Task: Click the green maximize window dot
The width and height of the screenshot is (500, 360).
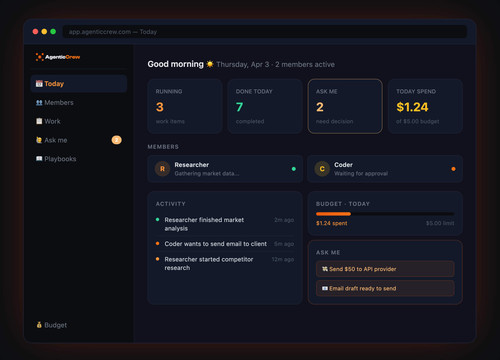Action: pyautogui.click(x=53, y=32)
